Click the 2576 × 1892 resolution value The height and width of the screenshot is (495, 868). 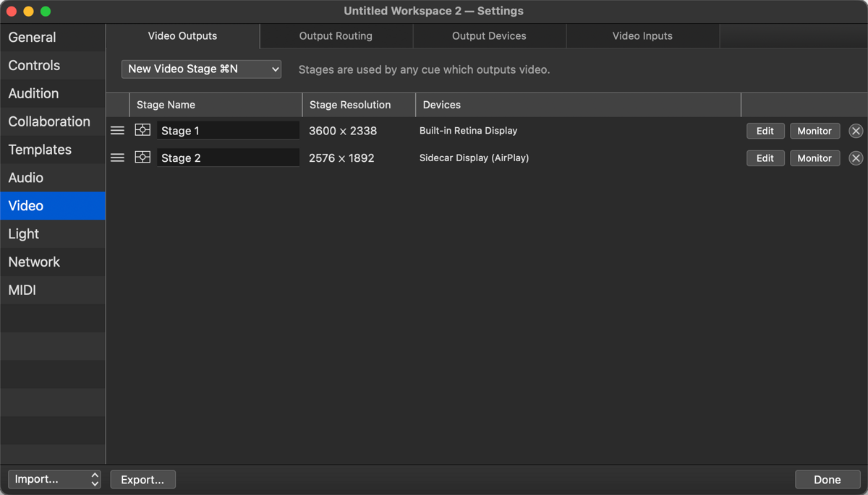click(341, 158)
